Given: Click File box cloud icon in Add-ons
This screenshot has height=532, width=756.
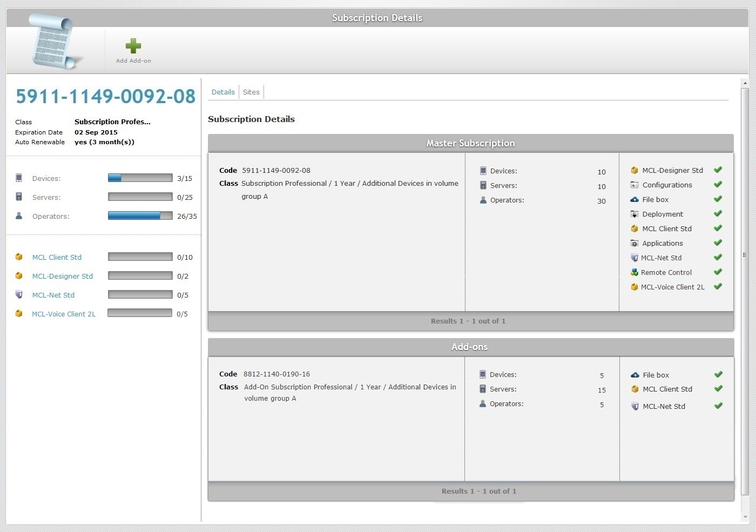Looking at the screenshot, I should pos(635,375).
